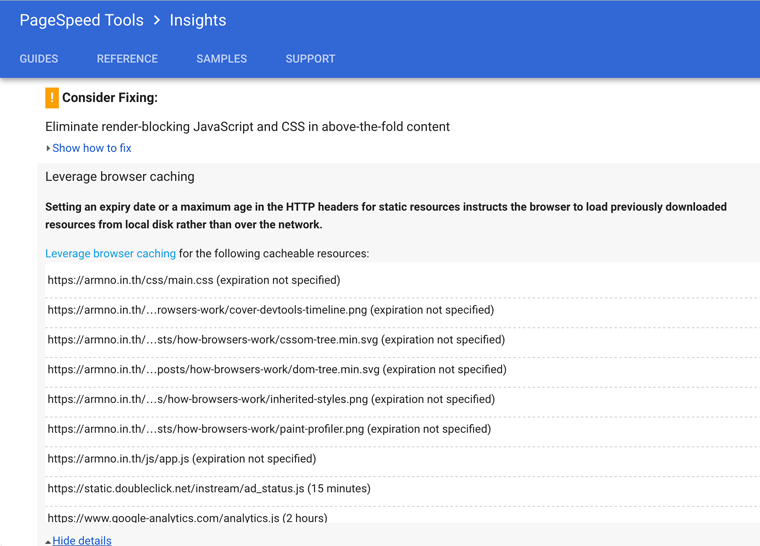Select the paint-profiler.png resource row
The image size is (760, 546).
click(402, 429)
